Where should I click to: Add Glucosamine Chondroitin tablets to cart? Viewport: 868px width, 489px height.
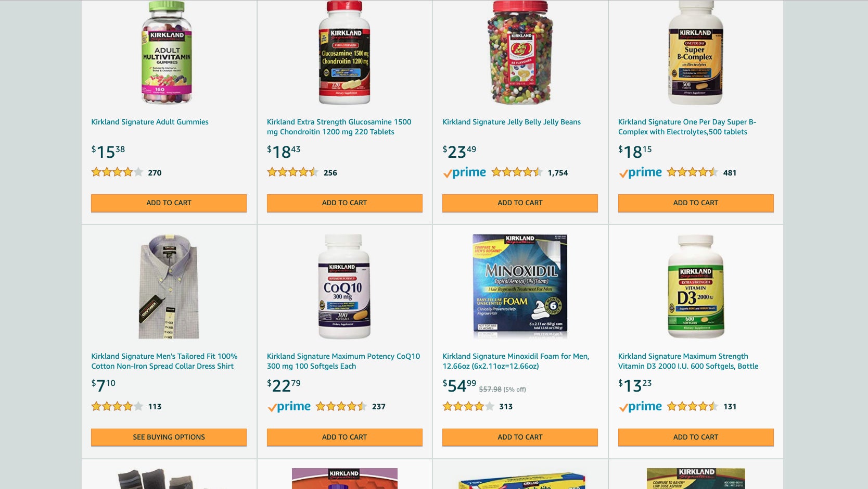click(x=344, y=203)
